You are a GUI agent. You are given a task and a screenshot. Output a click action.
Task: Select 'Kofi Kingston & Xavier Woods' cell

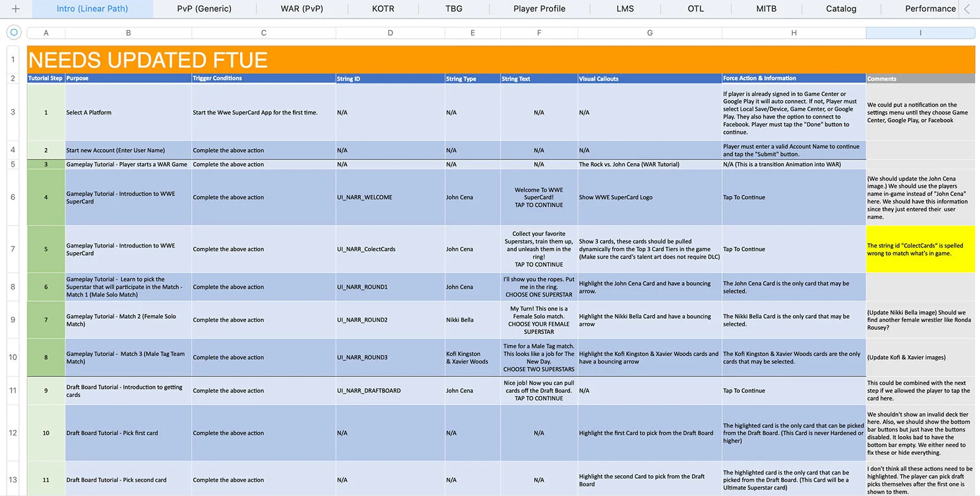click(472, 357)
